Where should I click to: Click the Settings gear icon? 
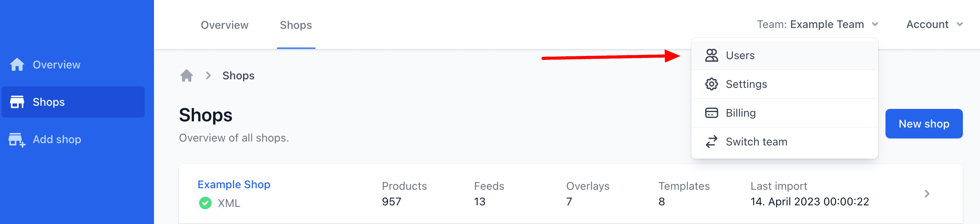(712, 84)
